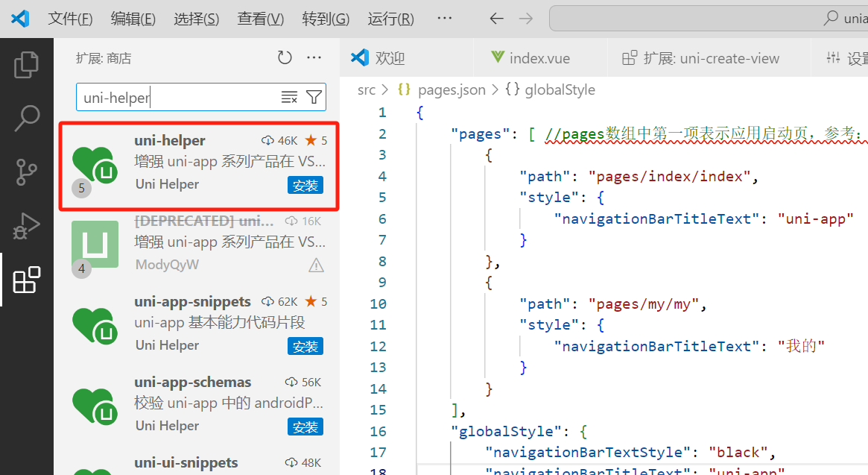Expand the hidden menus ellipsis in menu bar
The image size is (868, 475).
[x=445, y=19]
